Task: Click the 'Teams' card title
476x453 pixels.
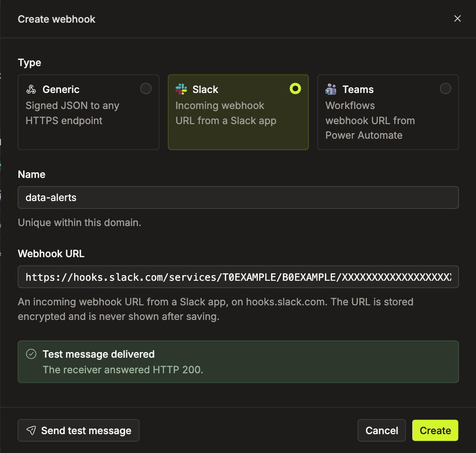Action: [358, 90]
